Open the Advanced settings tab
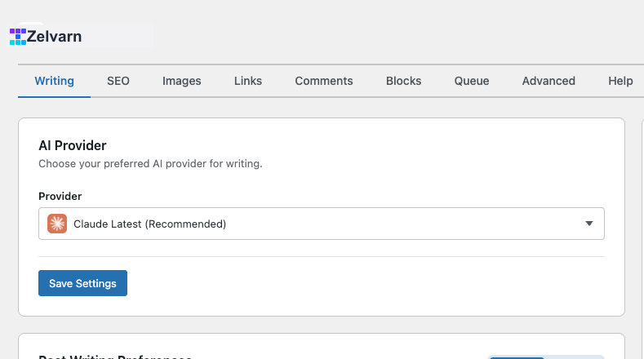Screen dimensions: 644x359 coord(549,81)
